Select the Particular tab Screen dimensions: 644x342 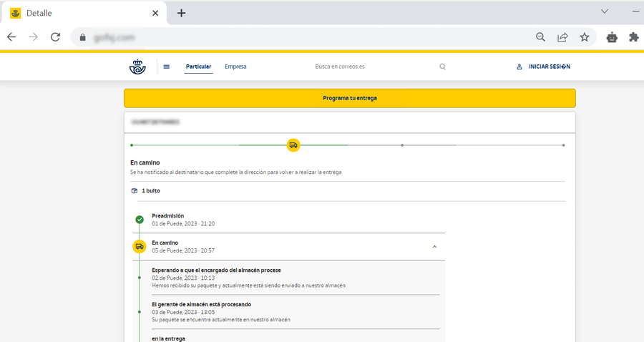[198, 67]
